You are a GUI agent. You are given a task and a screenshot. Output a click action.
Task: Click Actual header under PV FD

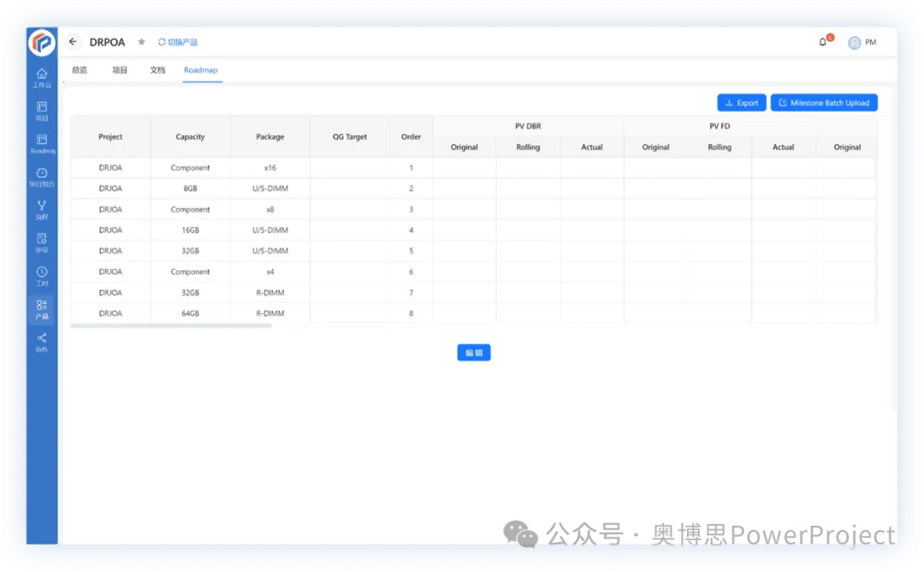(783, 147)
